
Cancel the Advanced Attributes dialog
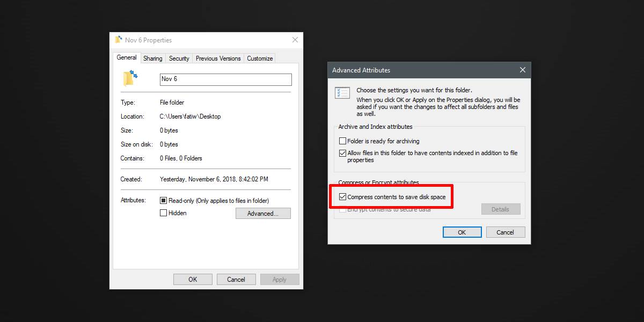point(505,232)
